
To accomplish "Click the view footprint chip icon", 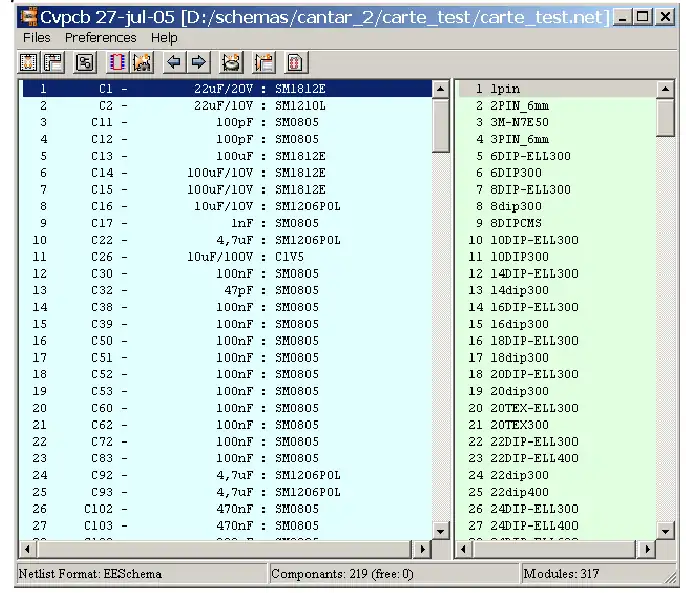I will [117, 62].
